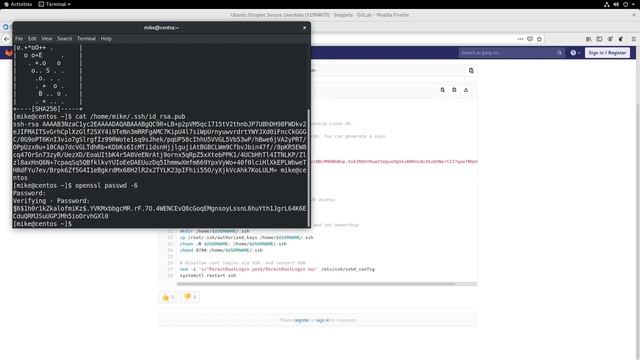Click the Sign in / Register button

(x=607, y=53)
